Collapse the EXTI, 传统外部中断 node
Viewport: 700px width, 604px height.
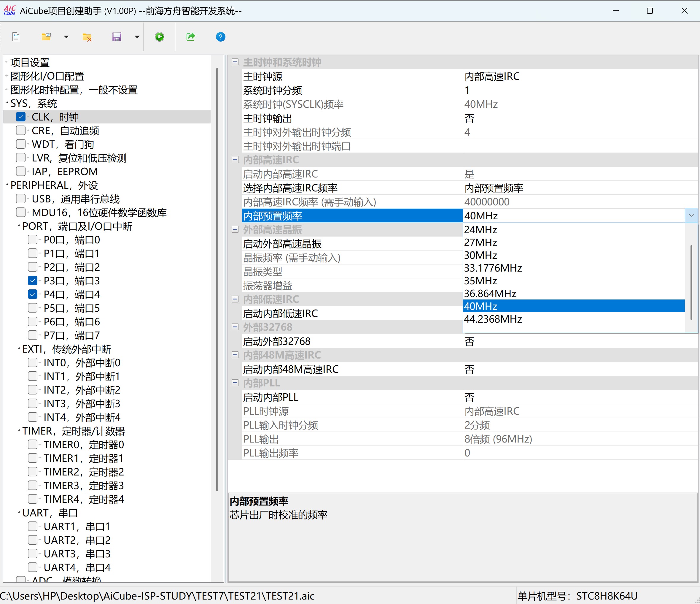pyautogui.click(x=19, y=348)
